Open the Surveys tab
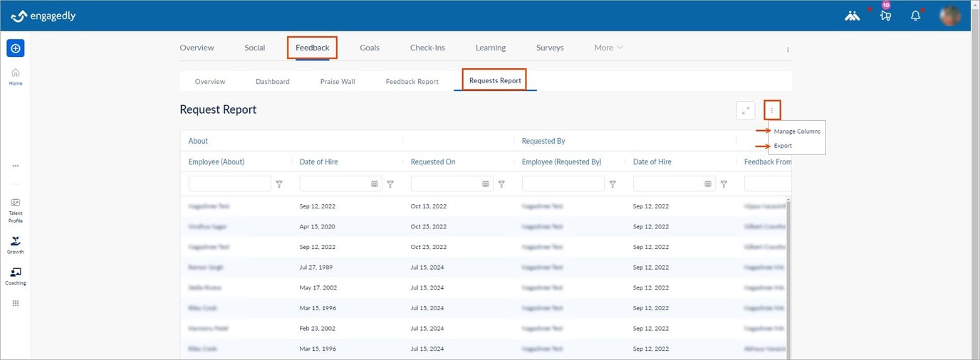 pyautogui.click(x=550, y=48)
